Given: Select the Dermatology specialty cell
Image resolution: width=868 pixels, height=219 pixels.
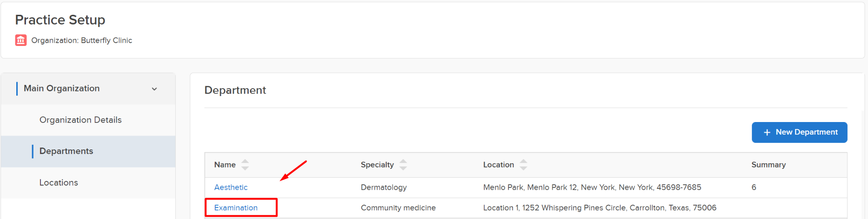Looking at the screenshot, I should pos(383,187).
